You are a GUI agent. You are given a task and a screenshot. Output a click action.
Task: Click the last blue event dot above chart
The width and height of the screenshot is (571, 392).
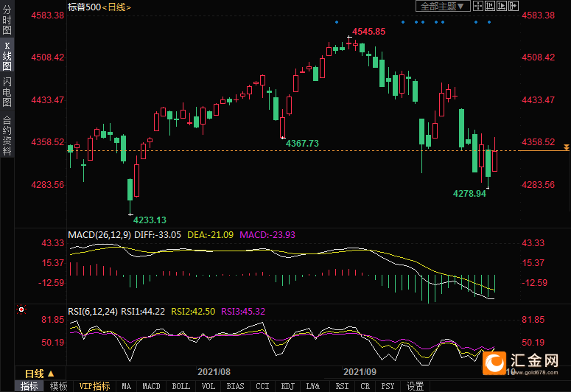489,22
